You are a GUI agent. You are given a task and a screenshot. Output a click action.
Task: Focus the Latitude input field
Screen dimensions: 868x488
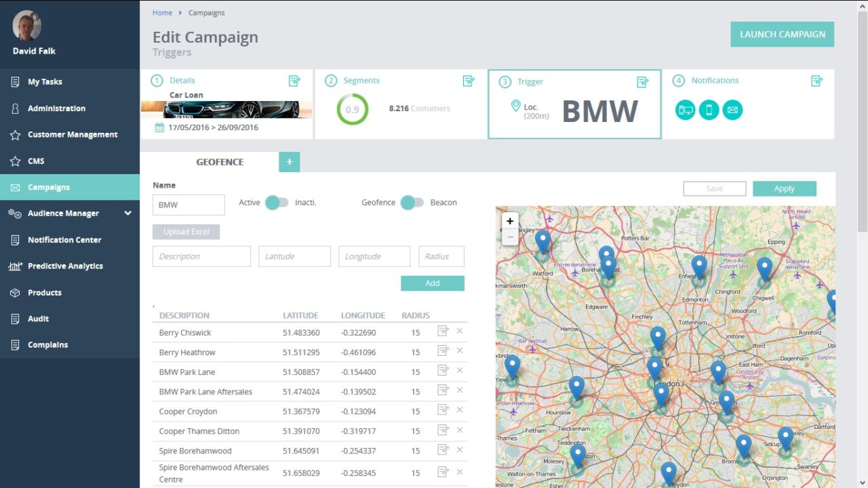click(294, 256)
